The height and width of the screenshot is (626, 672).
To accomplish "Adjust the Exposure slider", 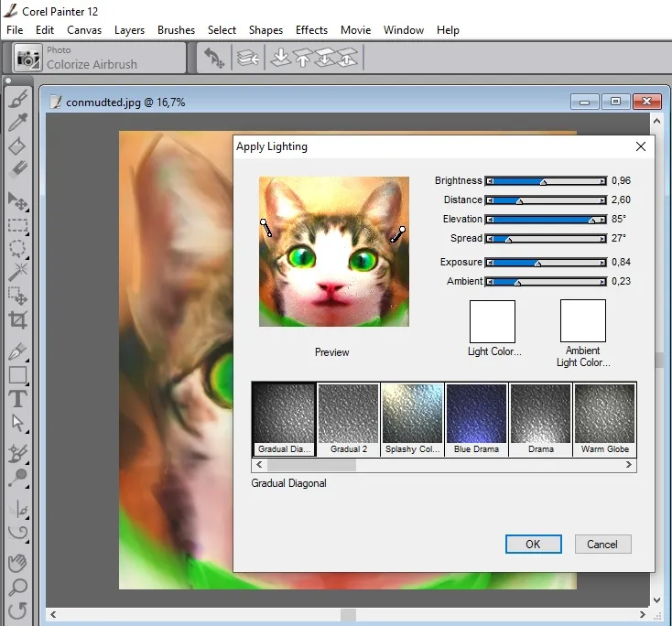I will [x=546, y=263].
